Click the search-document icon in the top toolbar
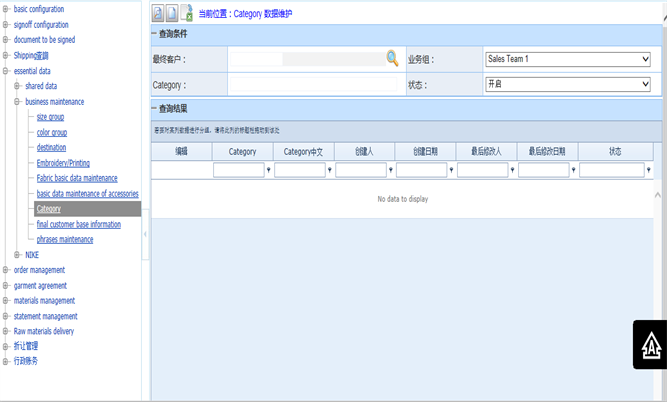Screen dimensions: 667x402 click(x=158, y=13)
